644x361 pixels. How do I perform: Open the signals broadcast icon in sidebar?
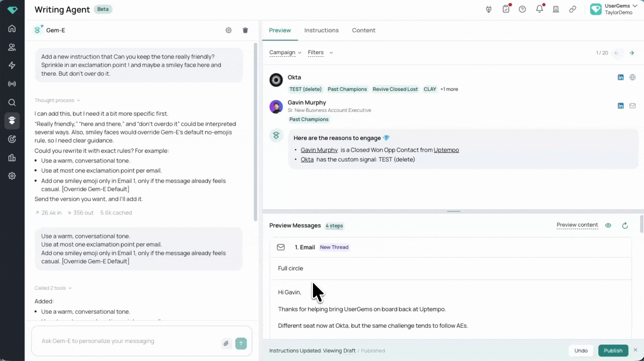pyautogui.click(x=12, y=84)
